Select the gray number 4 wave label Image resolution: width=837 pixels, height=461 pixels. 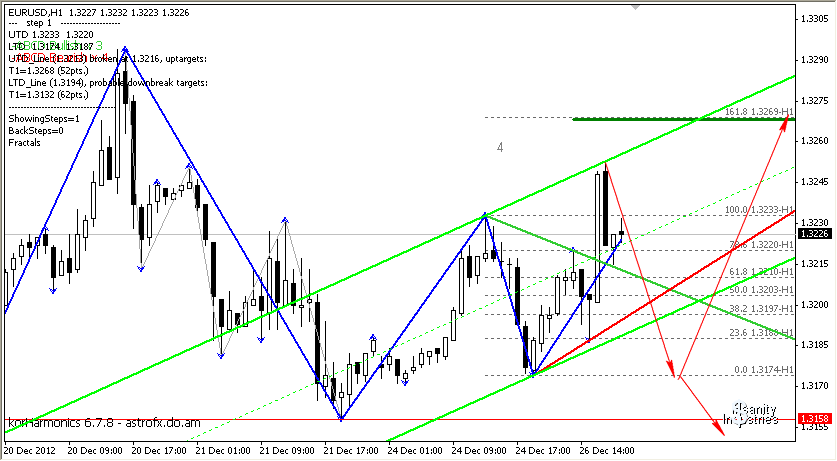tap(500, 147)
